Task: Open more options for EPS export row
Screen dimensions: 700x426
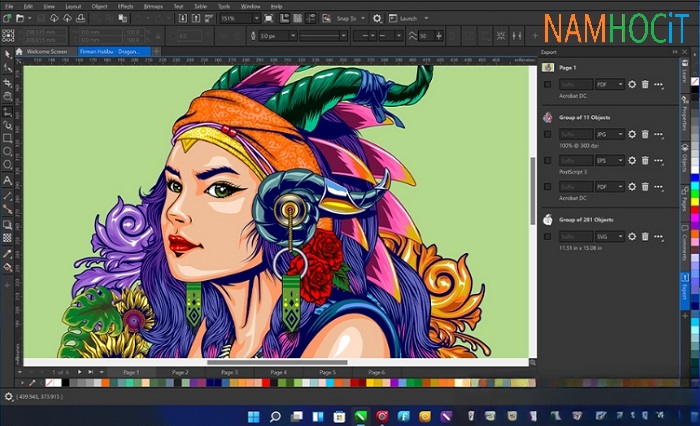Action: pyautogui.click(x=658, y=160)
